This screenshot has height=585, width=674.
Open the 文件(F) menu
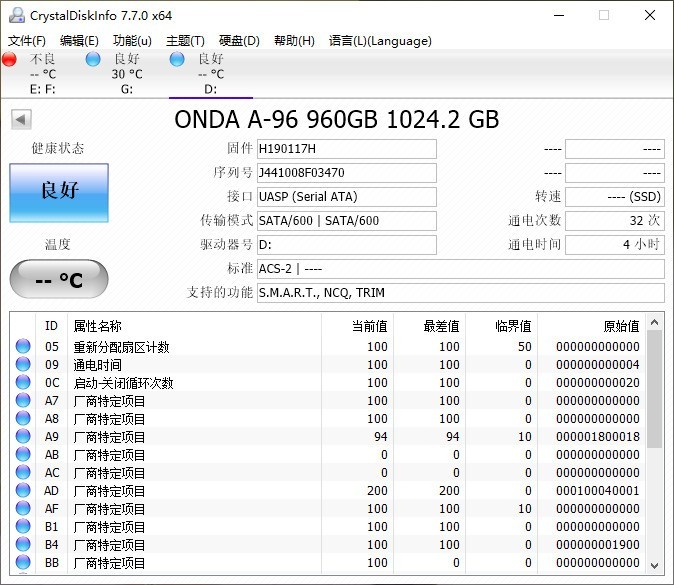point(27,41)
